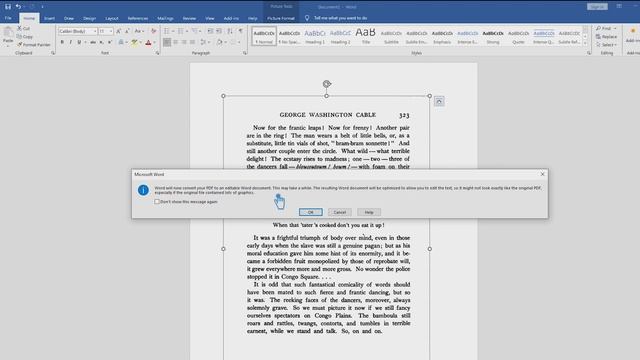640x360 pixels.
Task: Increase paragraph indent
Action: tap(219, 31)
